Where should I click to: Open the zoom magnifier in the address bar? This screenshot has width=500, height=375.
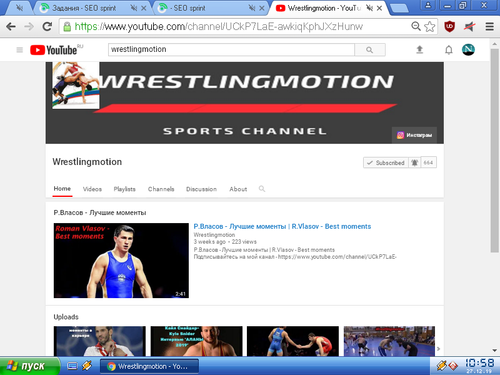(416, 26)
